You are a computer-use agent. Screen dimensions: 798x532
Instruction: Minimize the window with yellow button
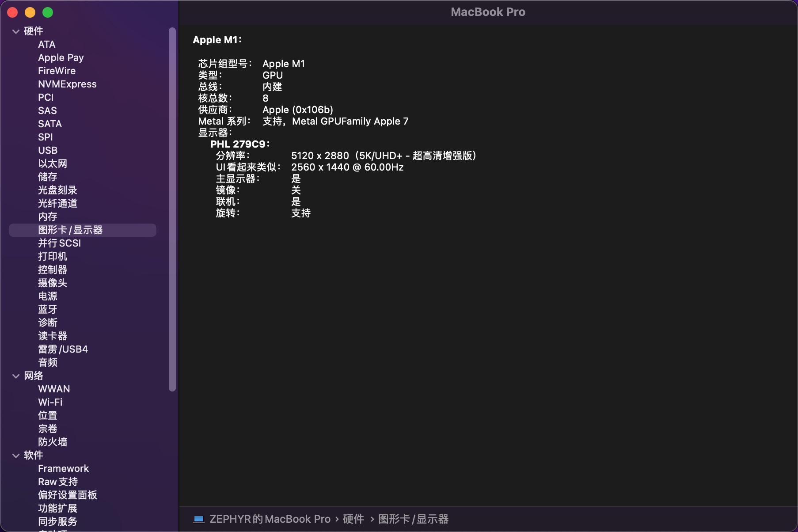[30, 12]
